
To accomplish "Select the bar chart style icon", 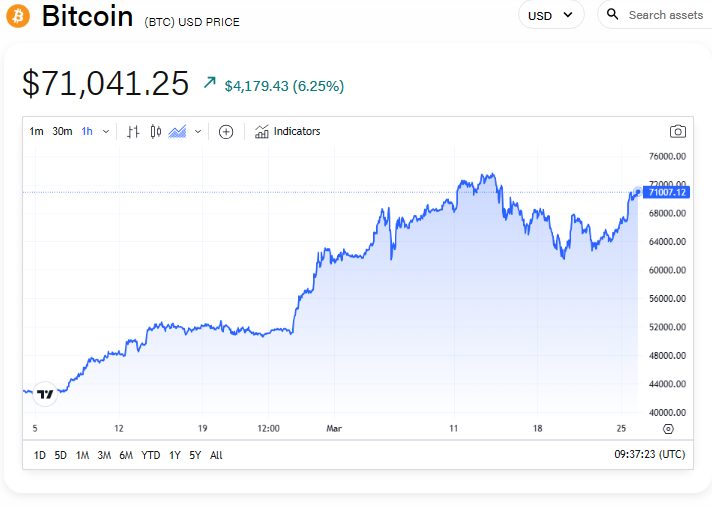I will tap(133, 131).
